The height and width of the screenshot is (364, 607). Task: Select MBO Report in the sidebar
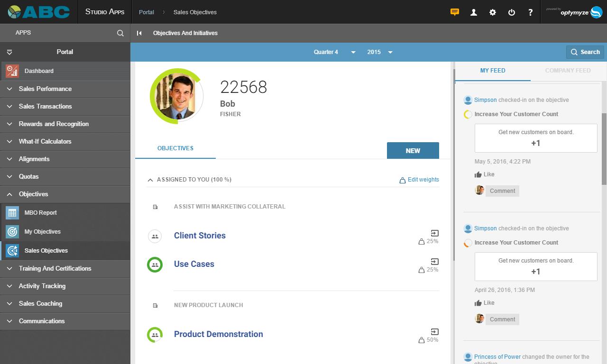click(40, 213)
